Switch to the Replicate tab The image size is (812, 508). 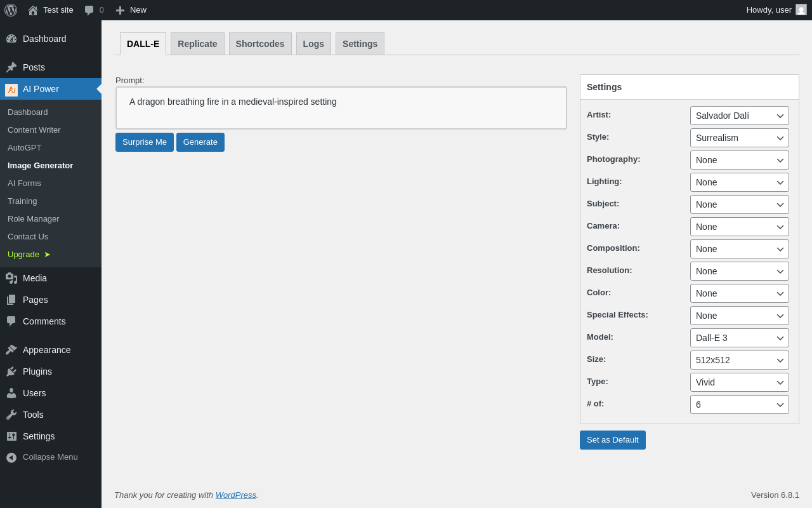197,44
